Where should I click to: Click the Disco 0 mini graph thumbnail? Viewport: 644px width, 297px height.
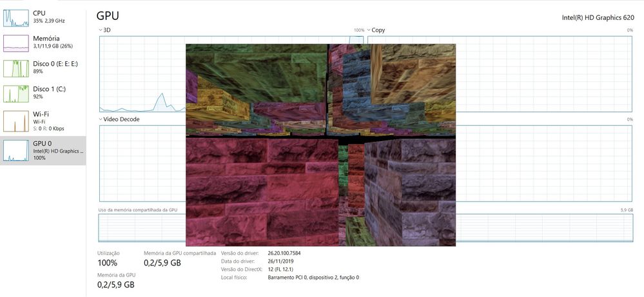coord(16,68)
